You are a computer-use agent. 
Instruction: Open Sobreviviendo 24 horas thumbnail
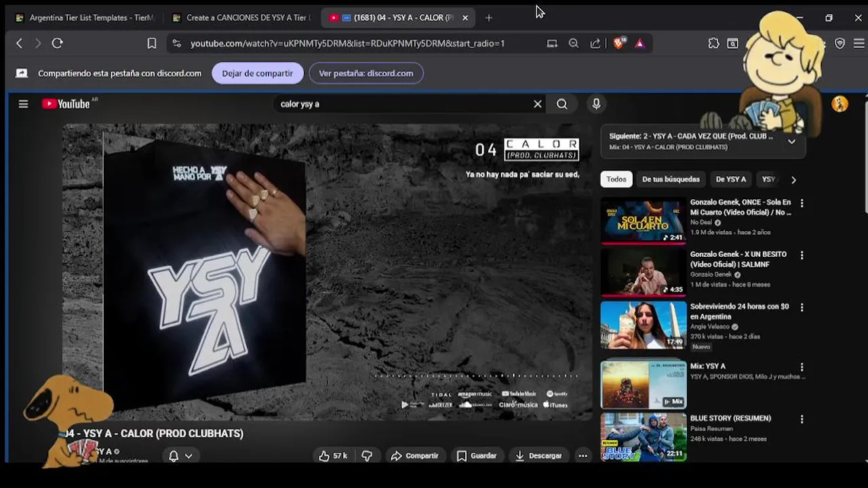tap(643, 324)
